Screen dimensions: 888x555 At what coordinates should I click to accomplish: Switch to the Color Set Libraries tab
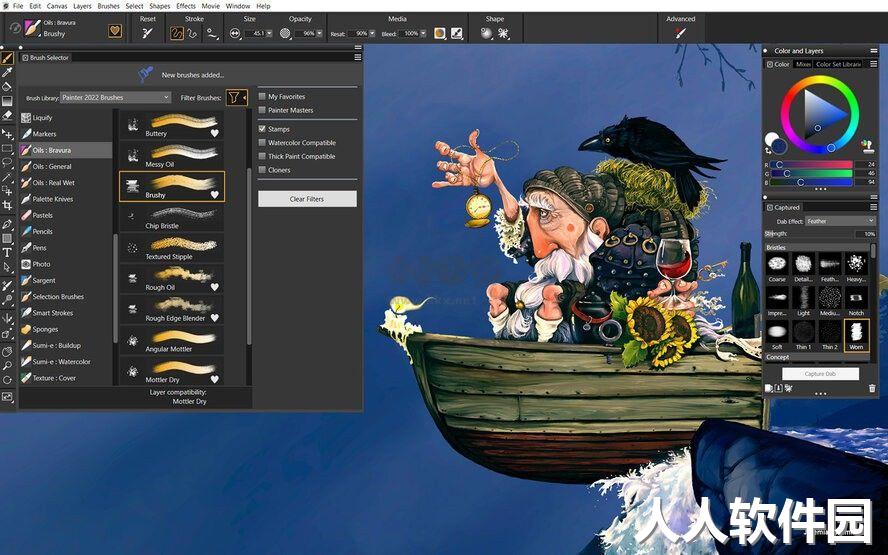click(x=838, y=64)
